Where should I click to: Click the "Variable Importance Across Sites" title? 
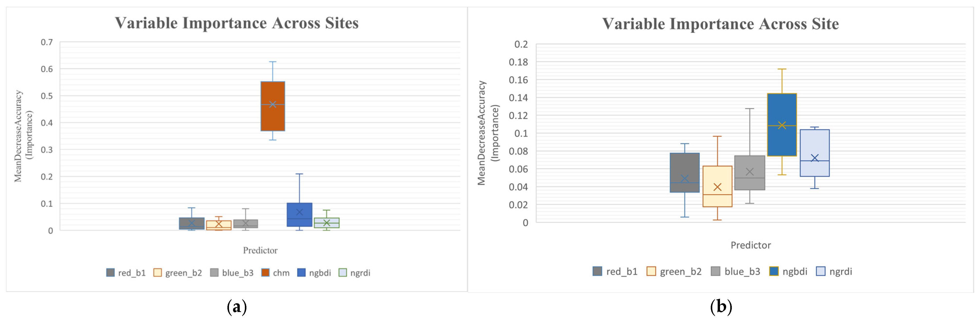coord(237,23)
